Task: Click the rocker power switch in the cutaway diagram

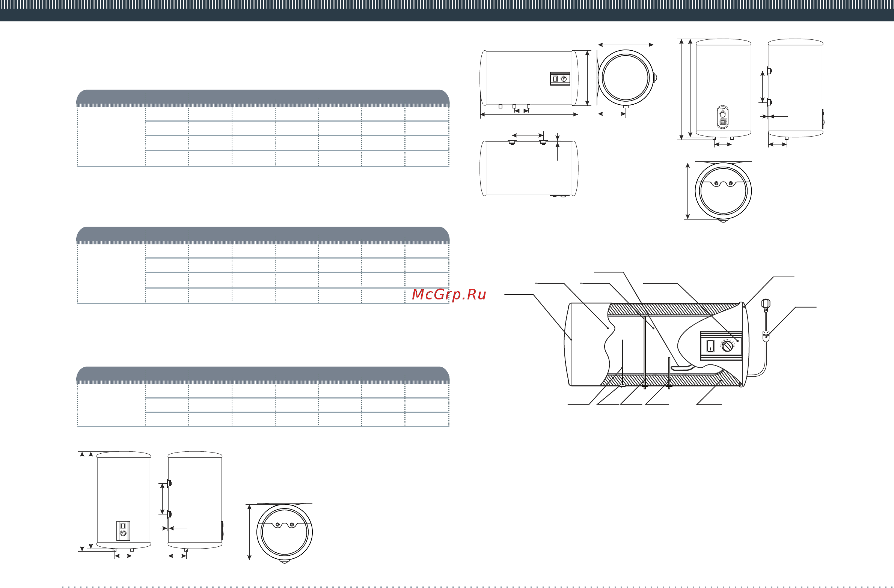Action: (x=710, y=346)
